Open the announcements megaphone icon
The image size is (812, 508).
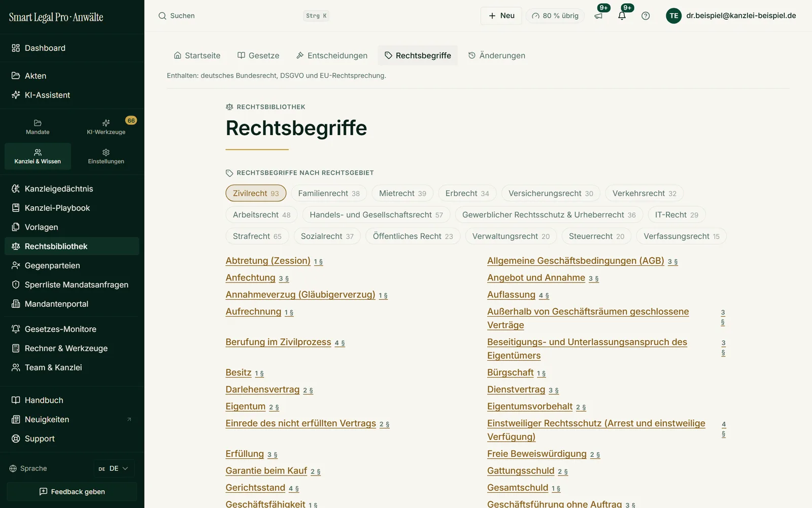[x=598, y=16]
